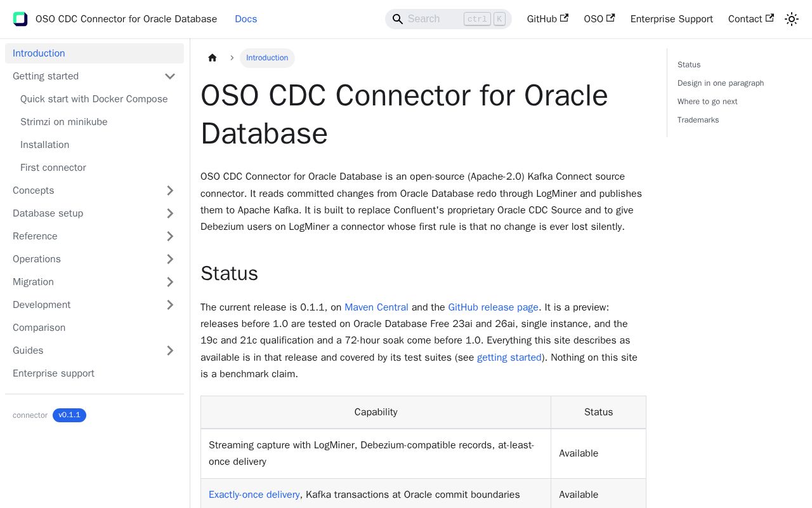The image size is (812, 508).
Task: Click the Introduction breadcrumb
Action: coord(267,58)
